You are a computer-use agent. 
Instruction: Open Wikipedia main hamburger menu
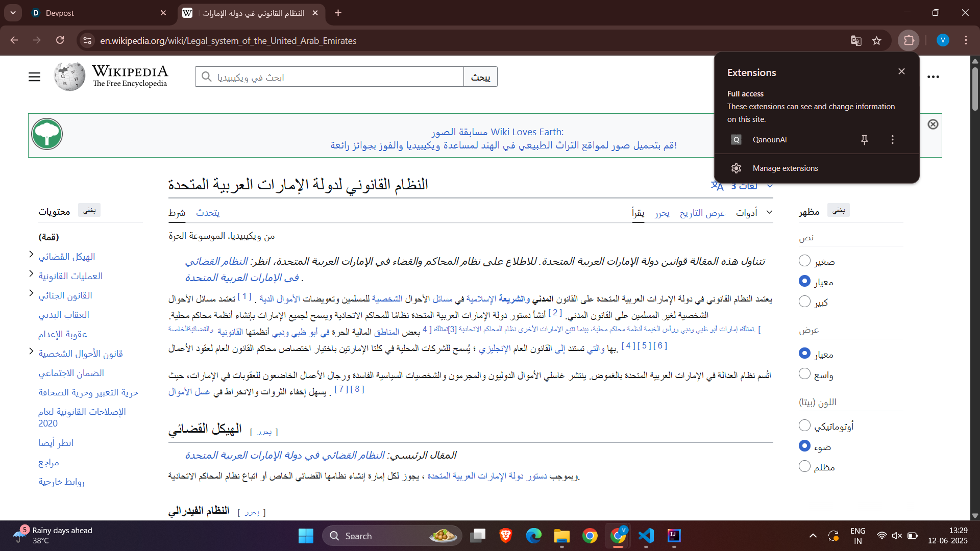coord(34,77)
